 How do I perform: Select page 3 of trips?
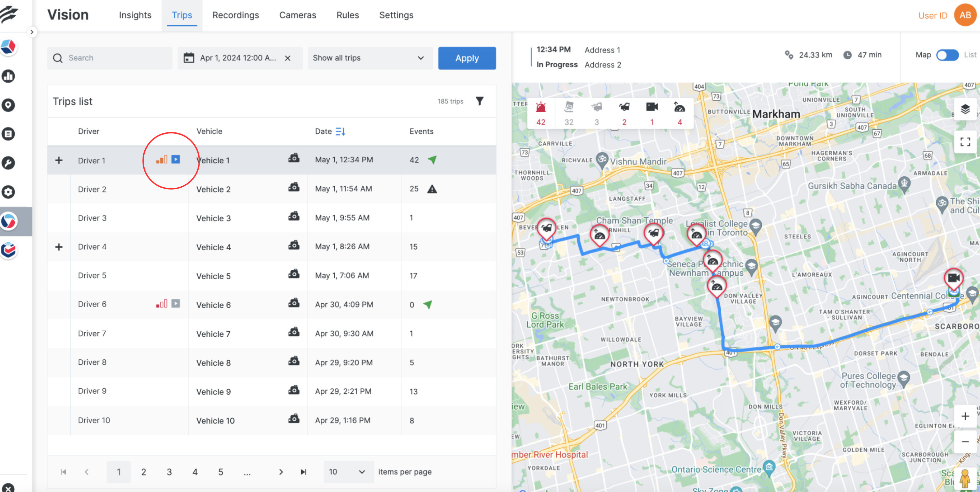coord(169,472)
